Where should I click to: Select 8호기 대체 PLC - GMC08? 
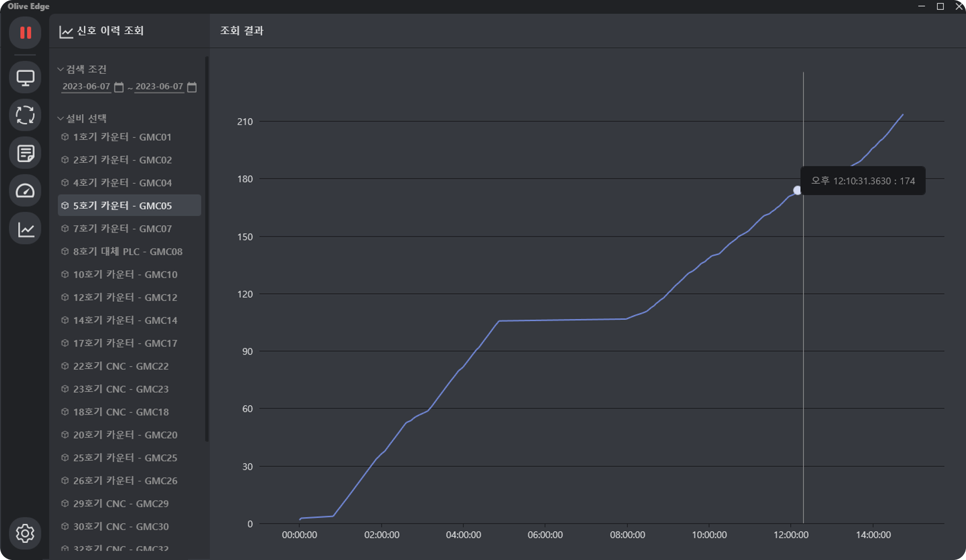pos(127,252)
